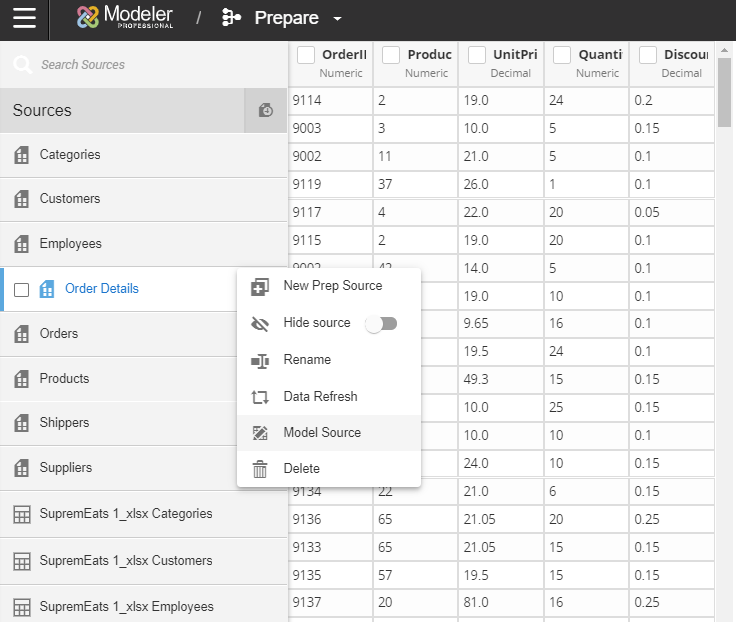Click the add source icon beside Sources

pos(265,110)
